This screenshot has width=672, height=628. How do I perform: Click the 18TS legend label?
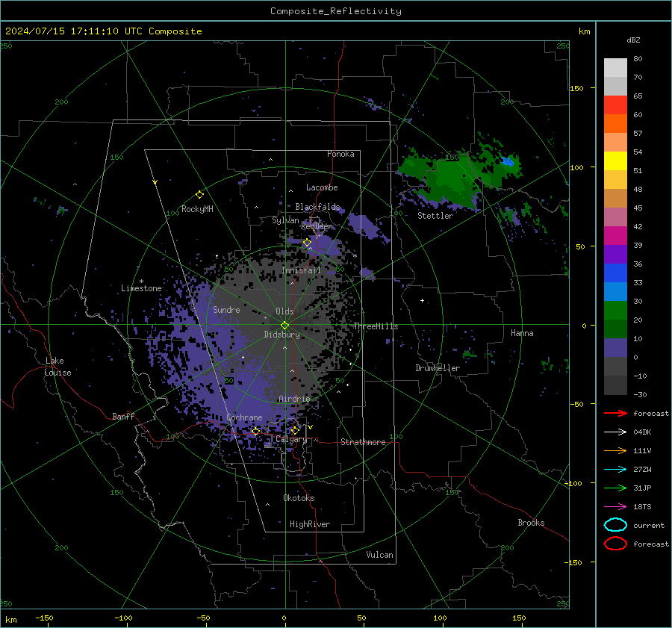(642, 507)
